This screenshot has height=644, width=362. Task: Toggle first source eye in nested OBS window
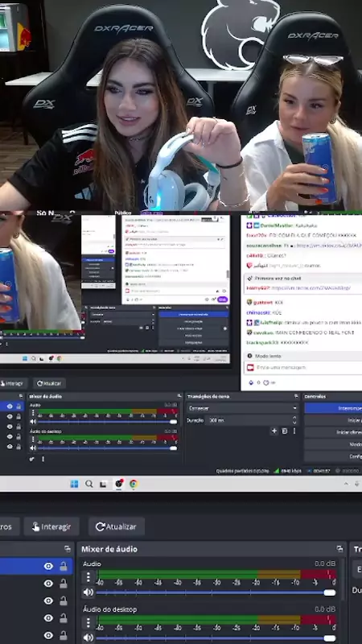[x=10, y=407]
